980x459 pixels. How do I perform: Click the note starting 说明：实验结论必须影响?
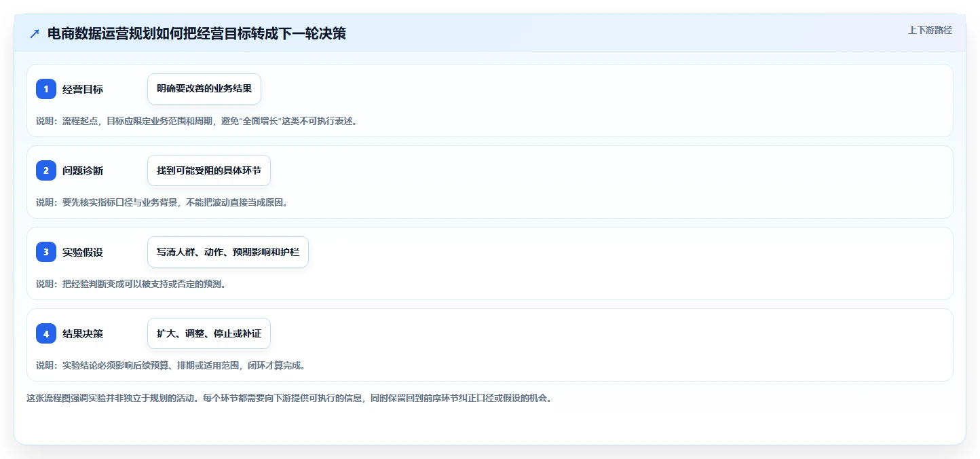coord(171,365)
